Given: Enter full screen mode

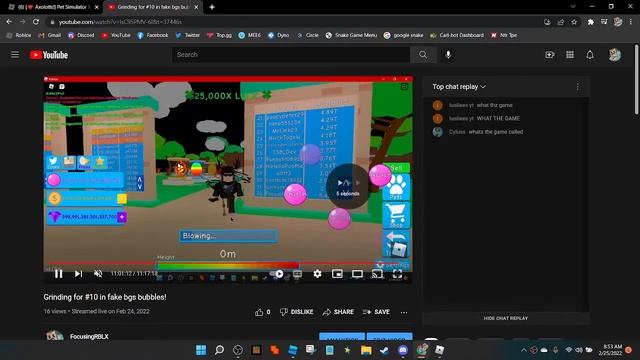Looking at the screenshot, I should 397,274.
